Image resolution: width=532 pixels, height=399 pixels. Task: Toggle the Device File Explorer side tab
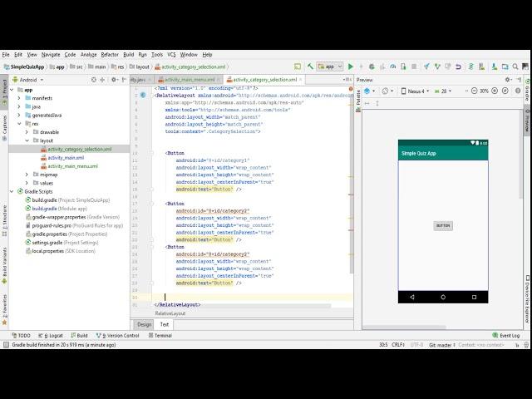(x=528, y=299)
